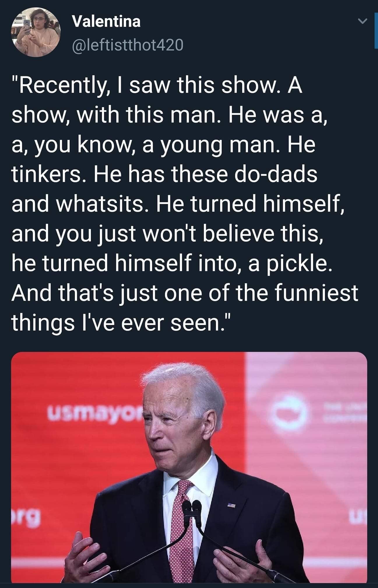Viewport: 378px width, 588px height.
Task: Open the @leftistthot420 handle profile
Action: point(128,45)
